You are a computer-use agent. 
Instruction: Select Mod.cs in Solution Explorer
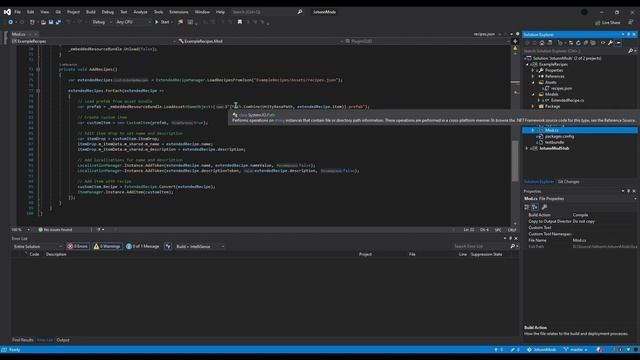(551, 130)
